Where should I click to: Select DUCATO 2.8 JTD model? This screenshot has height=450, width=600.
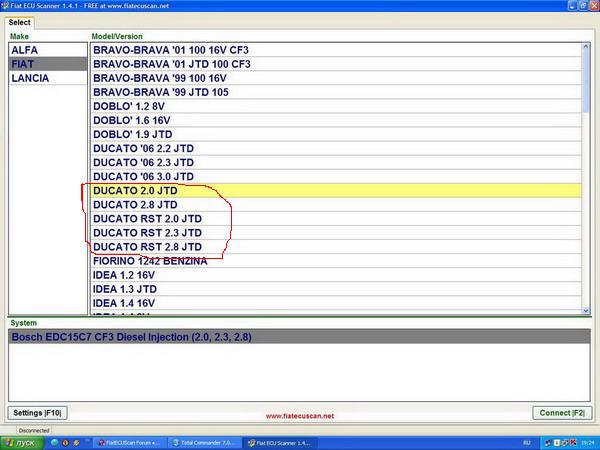135,204
